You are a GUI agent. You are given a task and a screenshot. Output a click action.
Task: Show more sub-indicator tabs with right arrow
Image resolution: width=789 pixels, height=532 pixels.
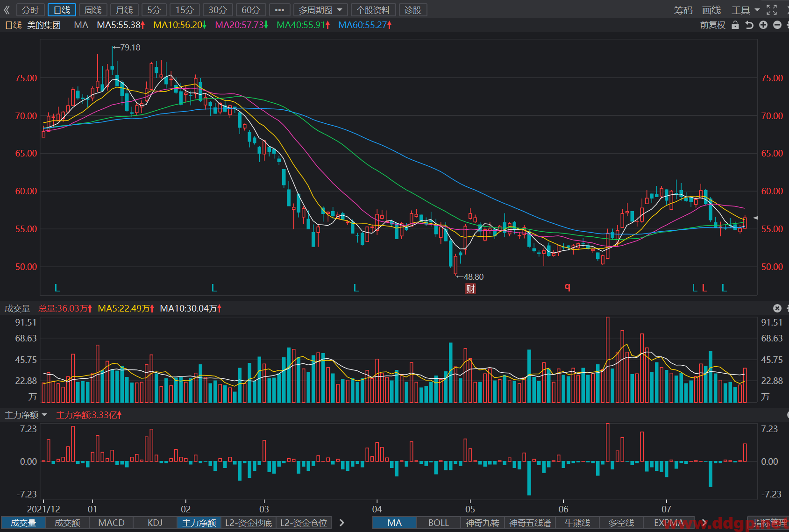click(x=342, y=523)
